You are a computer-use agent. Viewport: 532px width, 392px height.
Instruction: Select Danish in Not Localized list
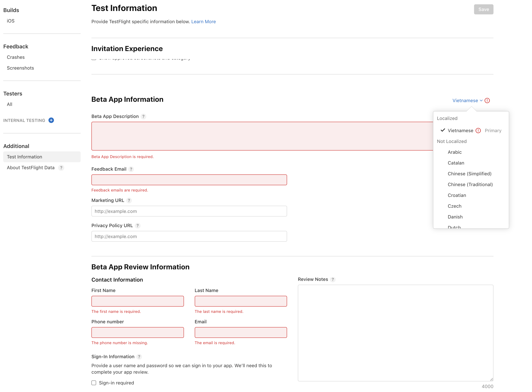point(455,217)
